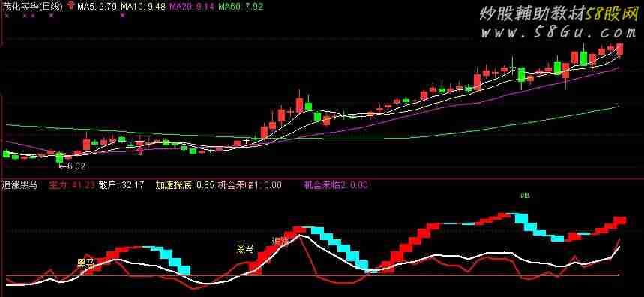644x297 pixels.
Task: Open the 茂化实华(日线) chart title
Action: tap(33, 6)
